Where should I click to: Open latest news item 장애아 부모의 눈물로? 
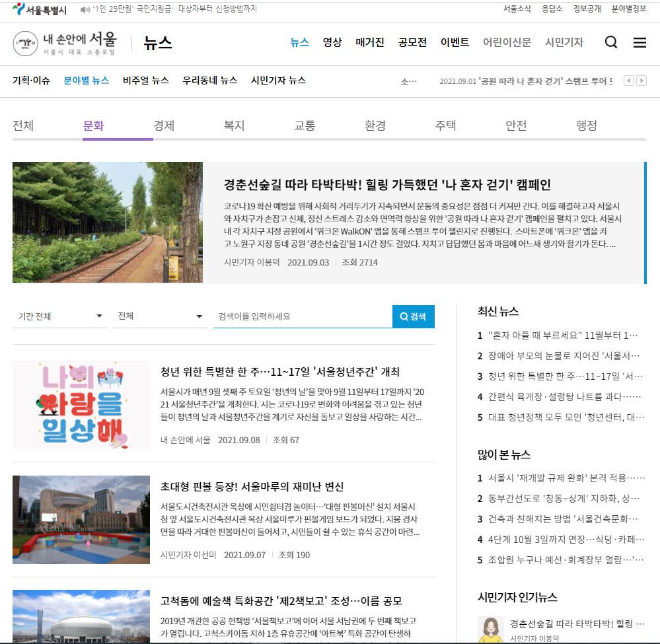(x=564, y=355)
